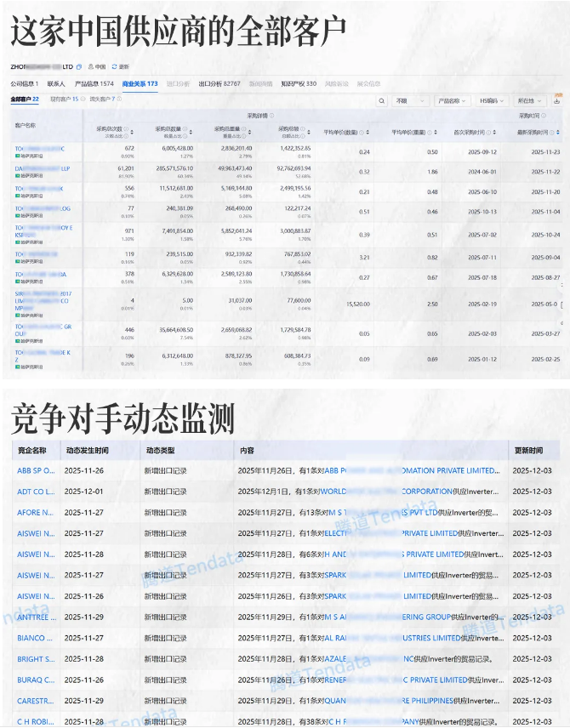Open the 产品信息 tab
This screenshot has width=570, height=728.
pyautogui.click(x=94, y=84)
